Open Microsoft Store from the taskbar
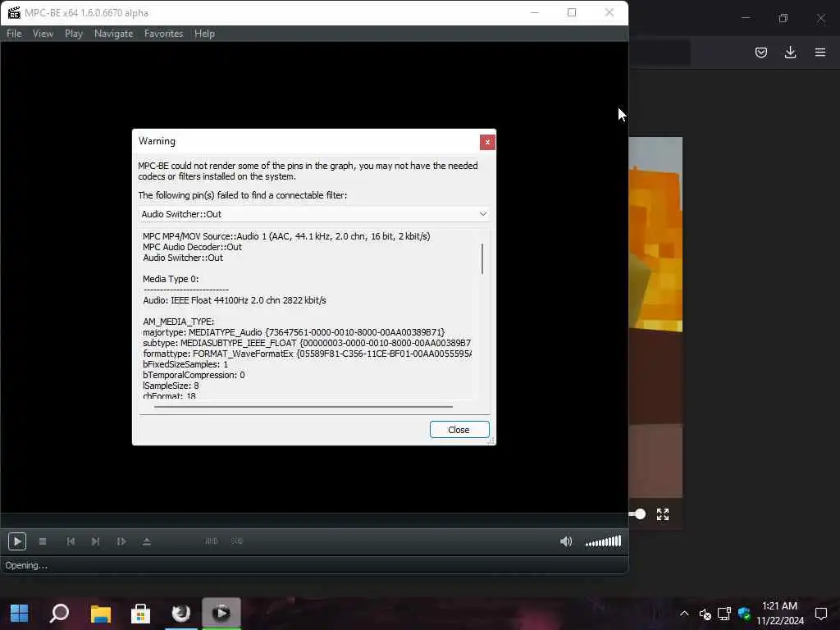Screen dimensions: 840x630 click(x=140, y=614)
